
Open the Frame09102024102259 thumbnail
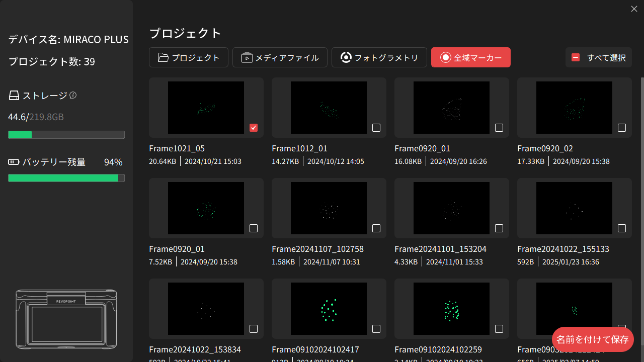point(451,309)
